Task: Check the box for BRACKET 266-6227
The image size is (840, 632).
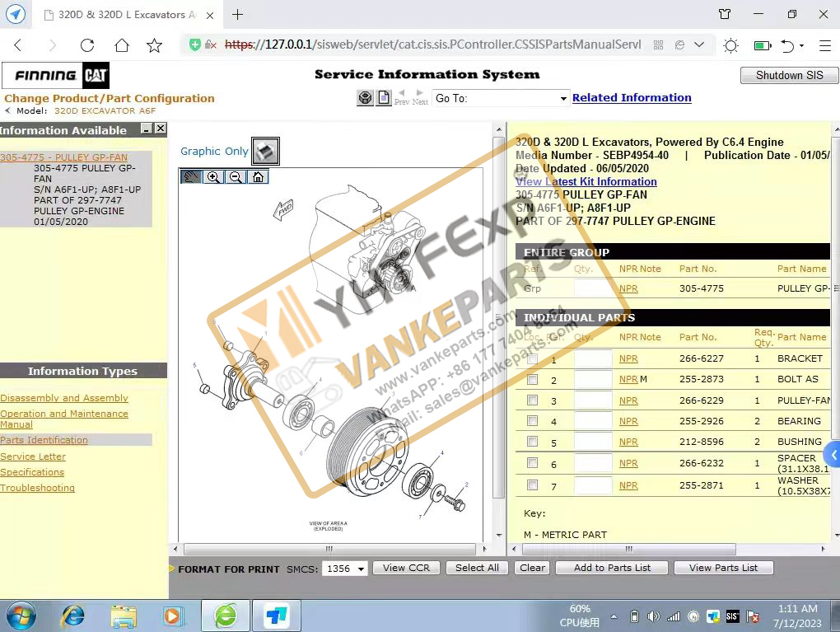Action: (532, 359)
